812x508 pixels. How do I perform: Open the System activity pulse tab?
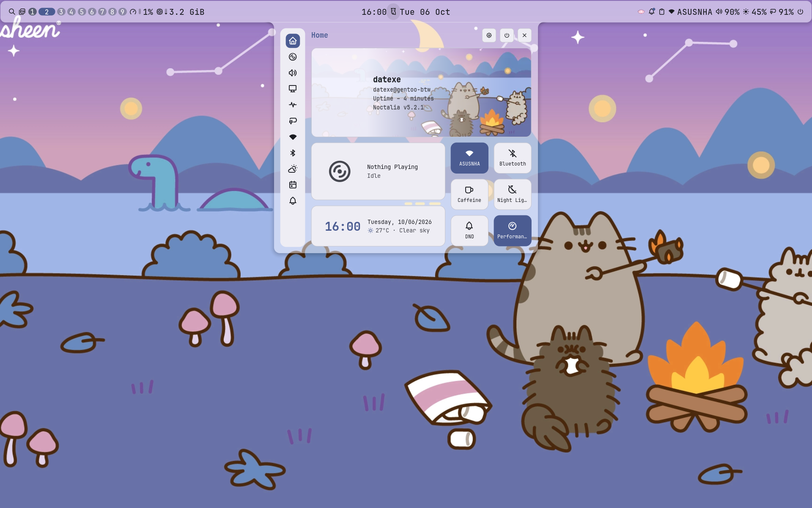pos(293,105)
